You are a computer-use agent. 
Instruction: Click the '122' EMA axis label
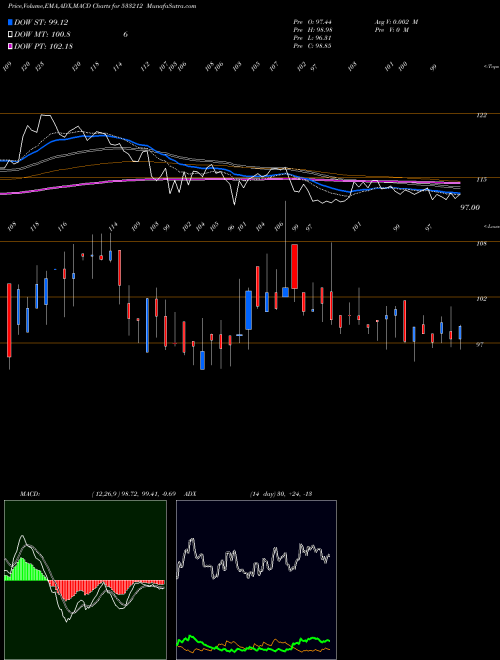pos(481,115)
